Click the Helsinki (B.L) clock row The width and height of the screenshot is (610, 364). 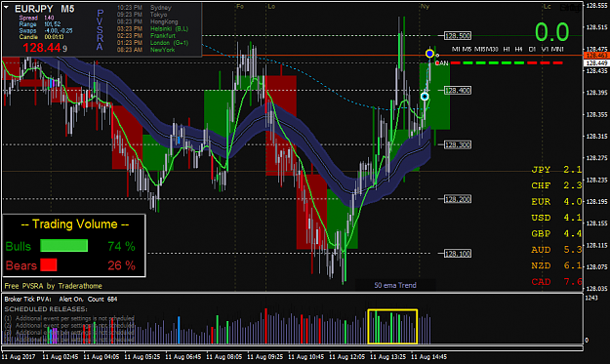click(152, 28)
